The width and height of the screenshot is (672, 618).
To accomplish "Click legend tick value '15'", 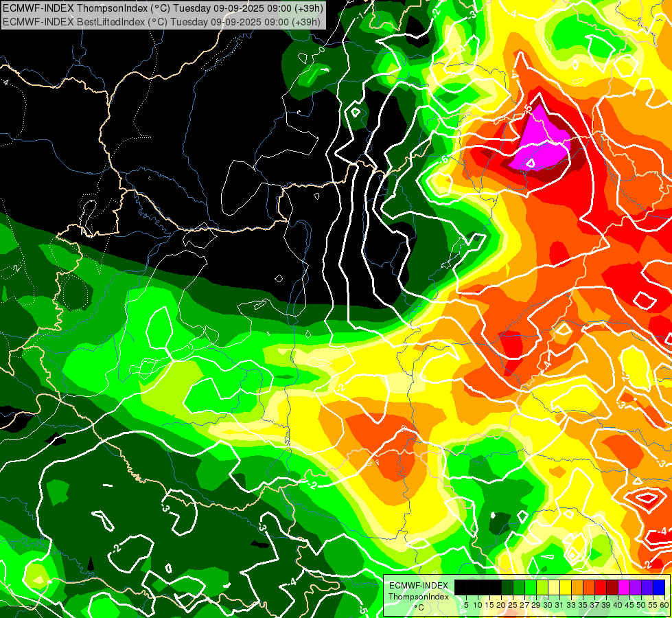I will coord(489,605).
